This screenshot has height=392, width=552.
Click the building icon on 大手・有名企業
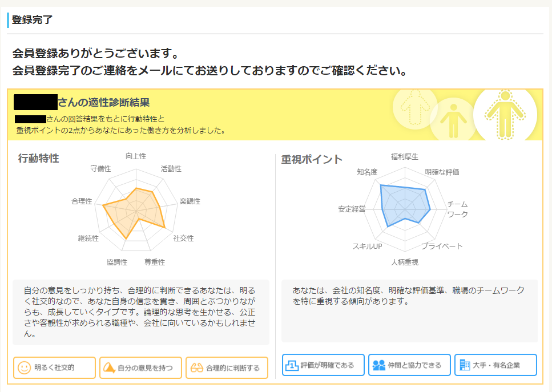pos(465,365)
